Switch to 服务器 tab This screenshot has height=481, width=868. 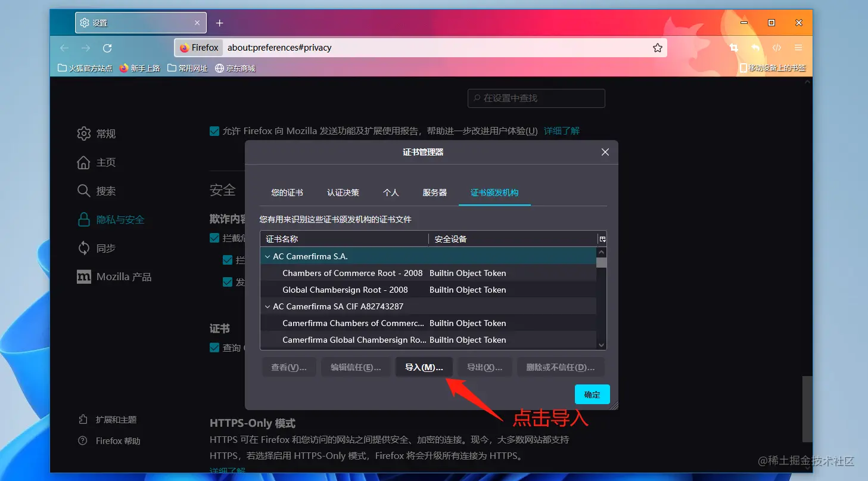tap(435, 193)
